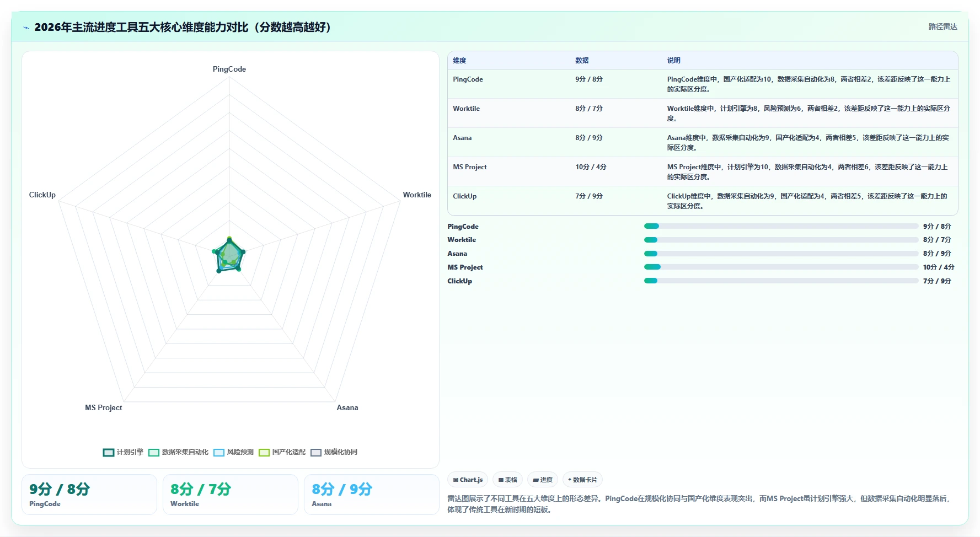This screenshot has height=537, width=980.
Task: Click the Worktile table row name
Action: click(466, 109)
